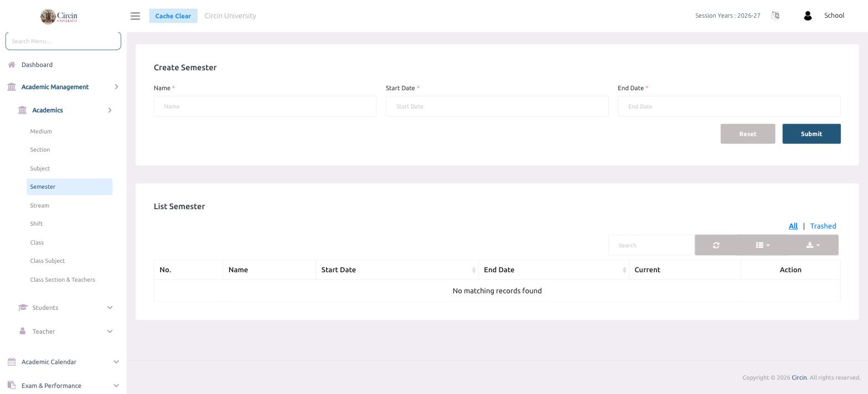The height and width of the screenshot is (394, 868).
Task: Open Stream in the sidebar
Action: [x=39, y=205]
